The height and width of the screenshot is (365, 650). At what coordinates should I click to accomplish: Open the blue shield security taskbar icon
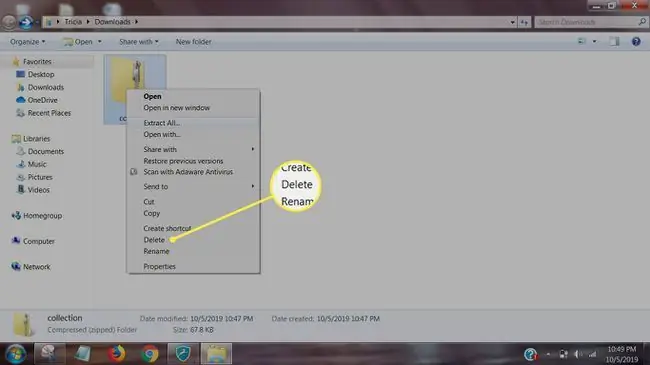coord(183,354)
